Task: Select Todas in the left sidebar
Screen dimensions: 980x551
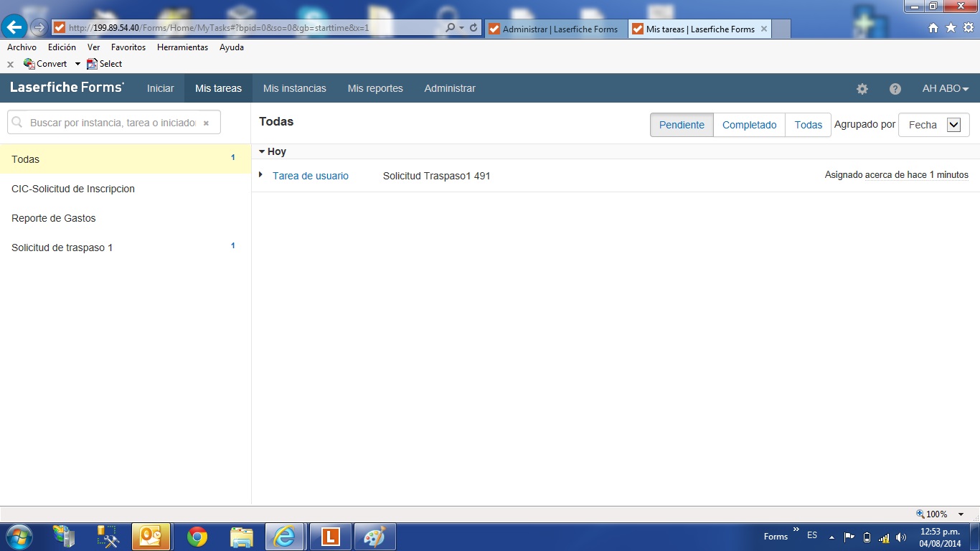Action: click(x=126, y=159)
